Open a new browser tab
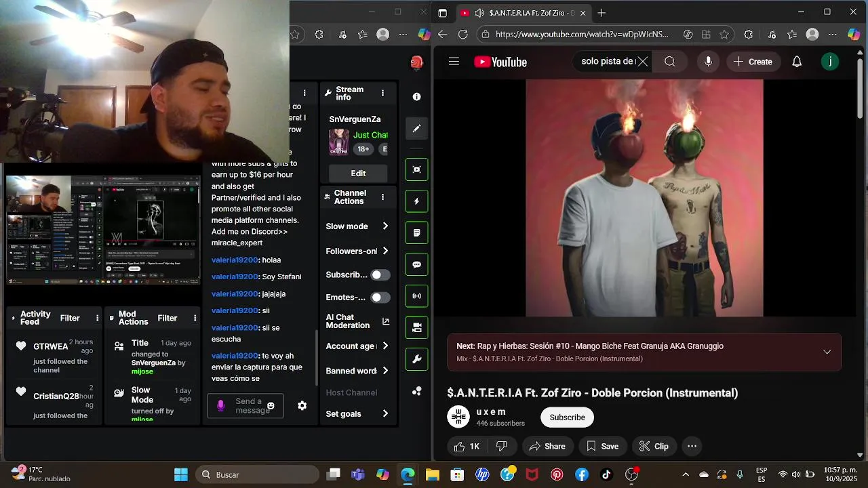 601,13
